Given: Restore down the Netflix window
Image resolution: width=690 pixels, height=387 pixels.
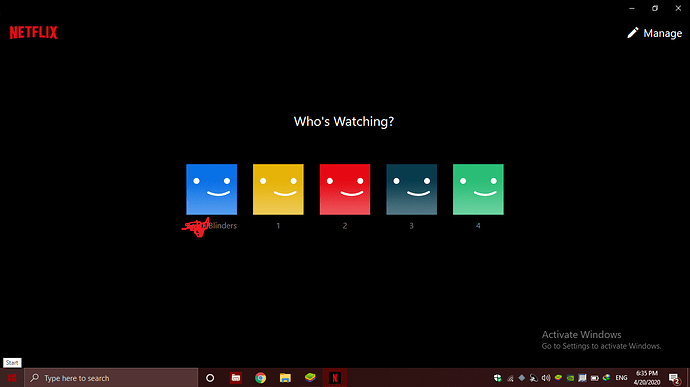Looking at the screenshot, I should [x=655, y=8].
